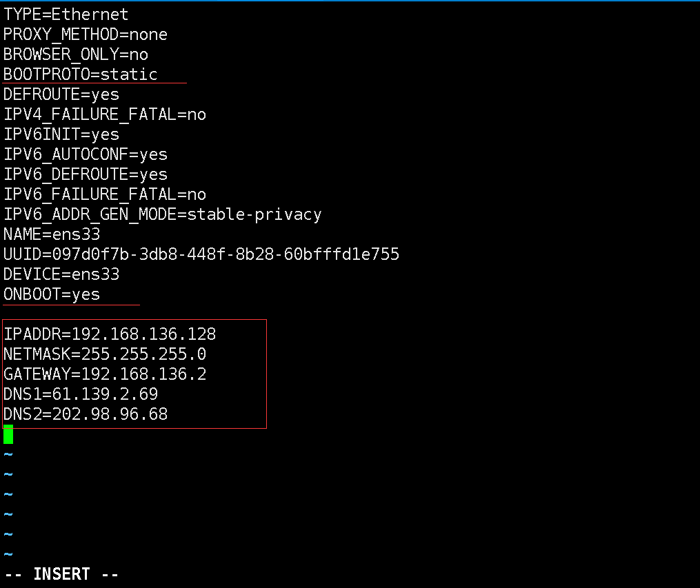Click the NAME=ens33 line
This screenshot has height=588, width=700.
click(52, 234)
